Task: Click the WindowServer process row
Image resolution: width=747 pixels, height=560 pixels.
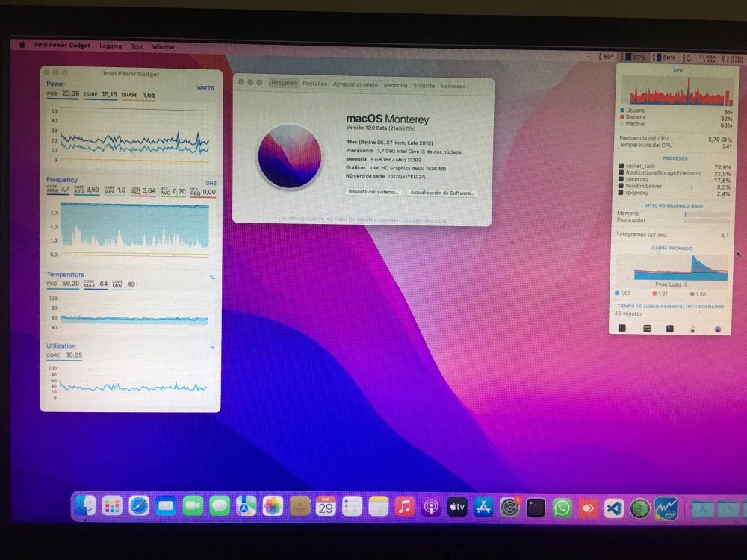Action: pos(675,186)
